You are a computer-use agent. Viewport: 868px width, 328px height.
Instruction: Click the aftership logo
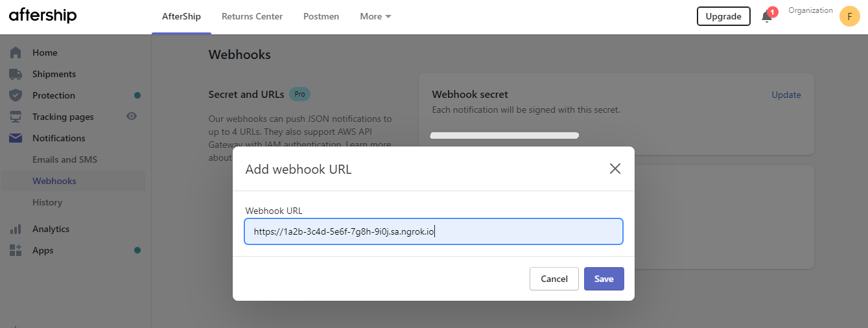(x=43, y=16)
